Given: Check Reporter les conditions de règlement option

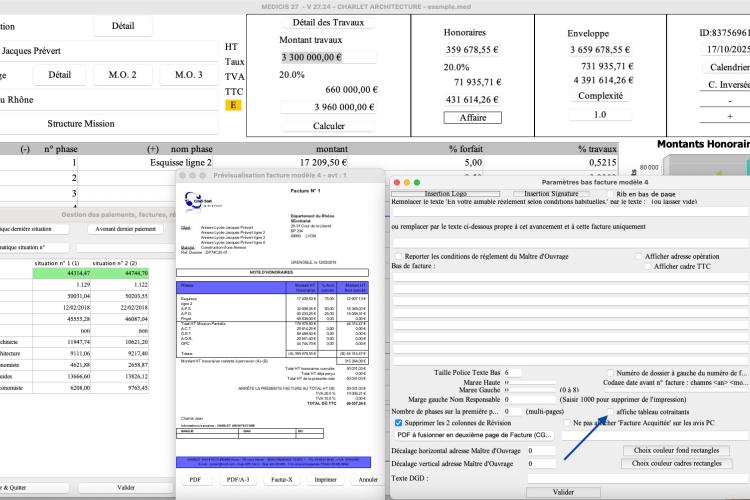Looking at the screenshot, I should (398, 256).
